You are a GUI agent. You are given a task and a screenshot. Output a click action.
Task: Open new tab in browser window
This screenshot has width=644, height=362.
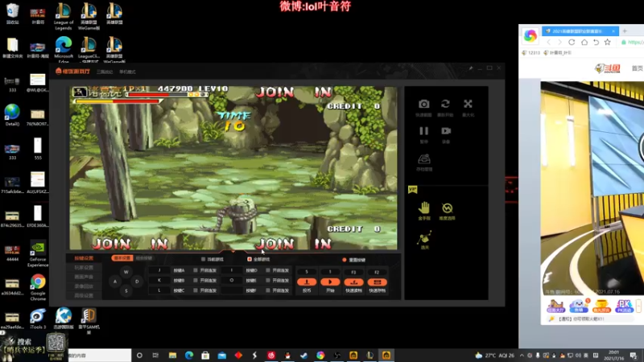[625, 31]
